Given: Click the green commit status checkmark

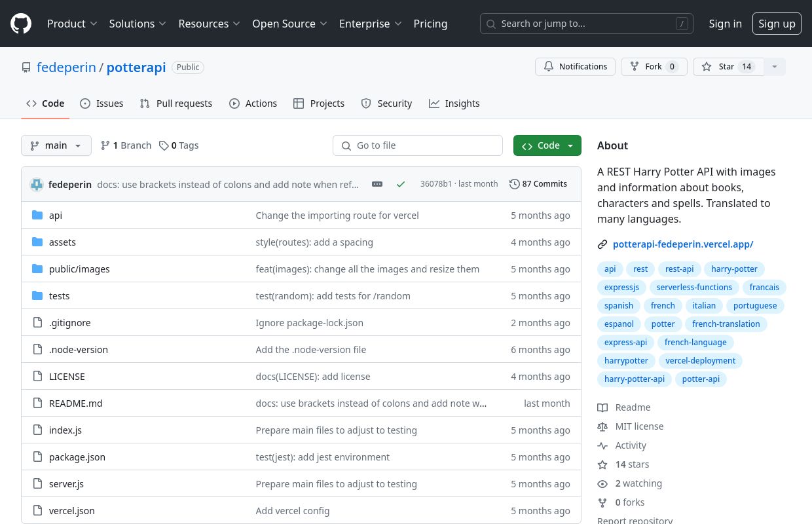Looking at the screenshot, I should [x=401, y=184].
